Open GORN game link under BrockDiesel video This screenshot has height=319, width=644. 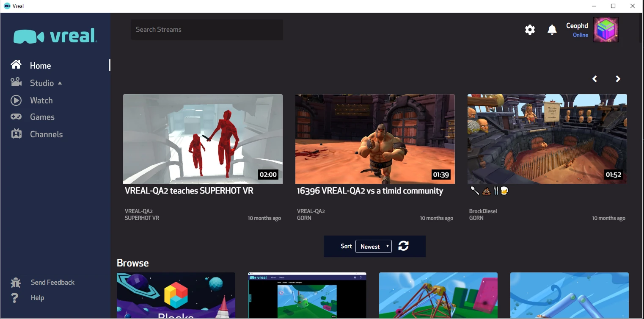[476, 218]
